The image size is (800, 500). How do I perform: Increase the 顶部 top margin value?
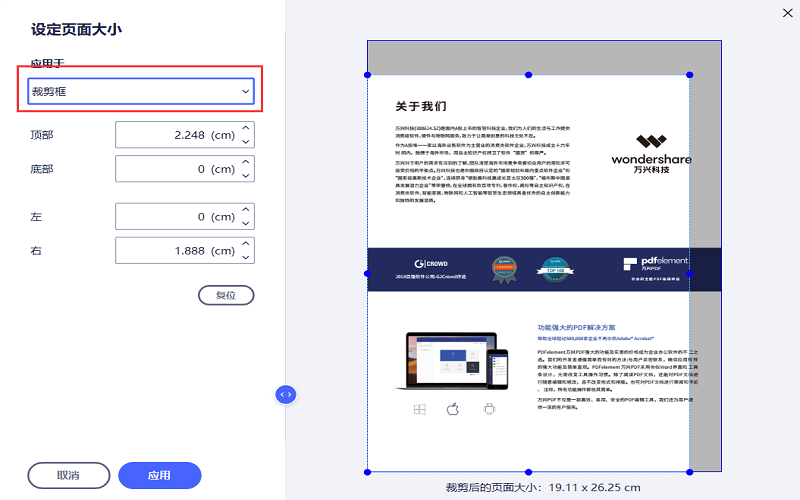pos(247,129)
